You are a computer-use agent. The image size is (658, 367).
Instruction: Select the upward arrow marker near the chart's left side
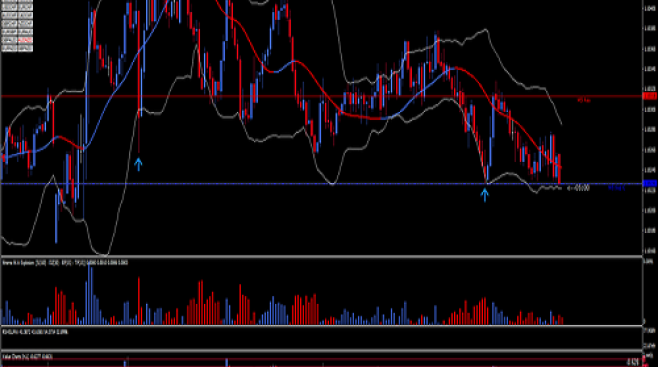[x=138, y=164]
